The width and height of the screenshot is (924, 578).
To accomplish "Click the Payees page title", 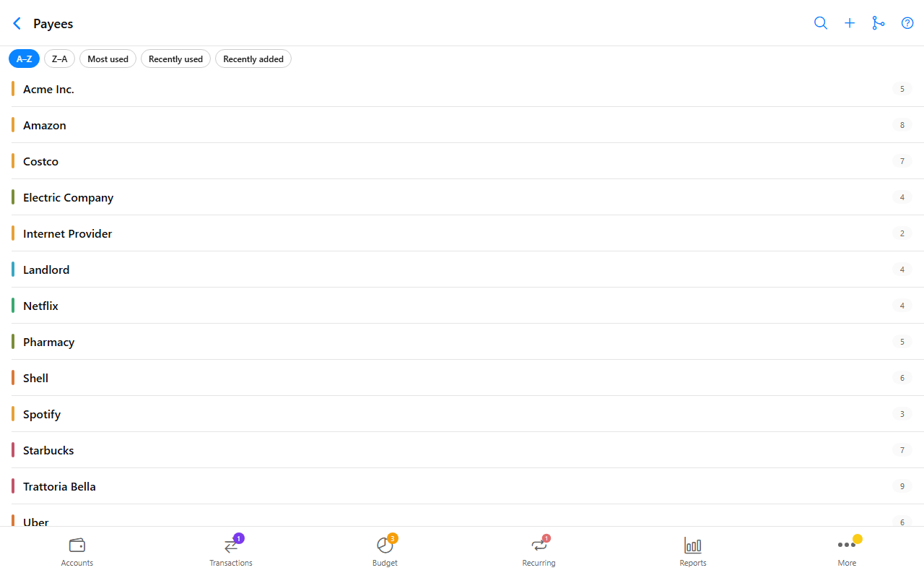I will pyautogui.click(x=53, y=24).
